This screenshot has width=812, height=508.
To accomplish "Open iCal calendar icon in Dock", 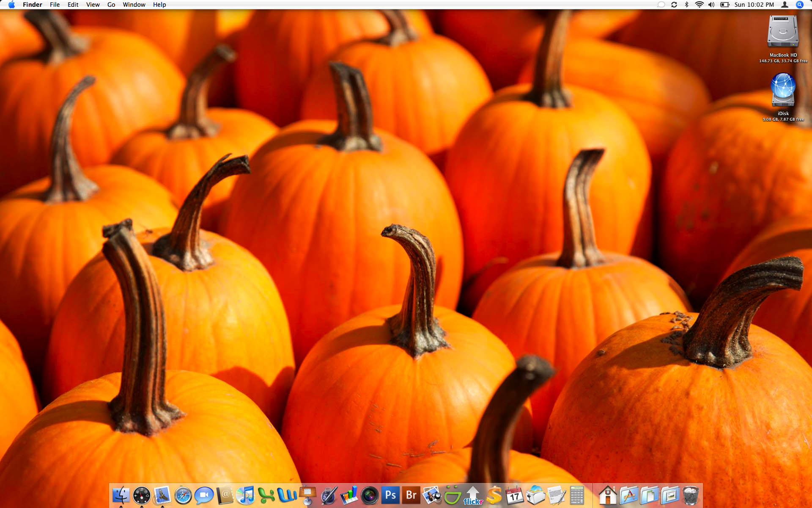I will pyautogui.click(x=514, y=495).
